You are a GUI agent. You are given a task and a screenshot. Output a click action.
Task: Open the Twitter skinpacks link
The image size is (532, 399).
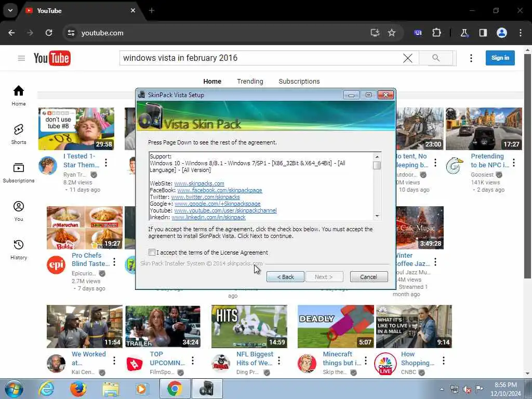(x=205, y=197)
